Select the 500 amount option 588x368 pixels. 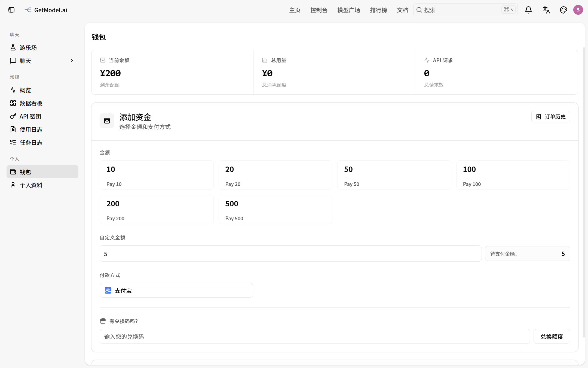coord(275,209)
